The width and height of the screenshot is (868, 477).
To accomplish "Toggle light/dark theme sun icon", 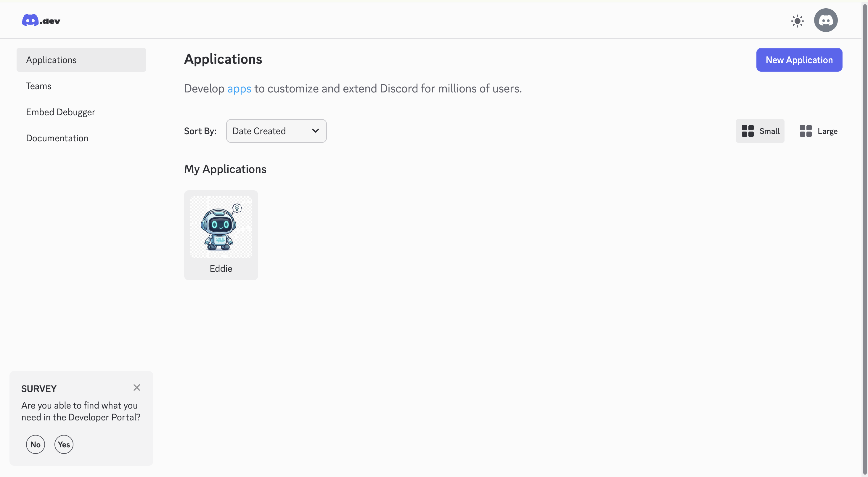I will coord(797,21).
